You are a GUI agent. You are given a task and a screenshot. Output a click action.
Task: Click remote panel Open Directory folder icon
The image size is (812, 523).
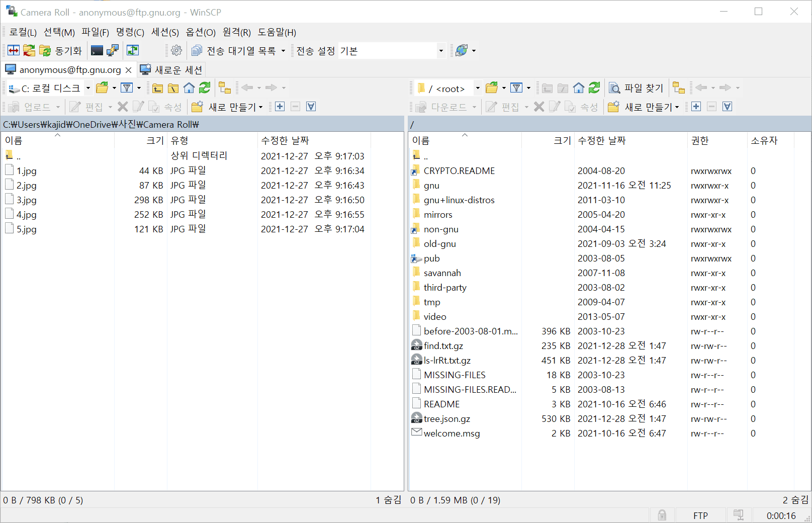(x=492, y=88)
